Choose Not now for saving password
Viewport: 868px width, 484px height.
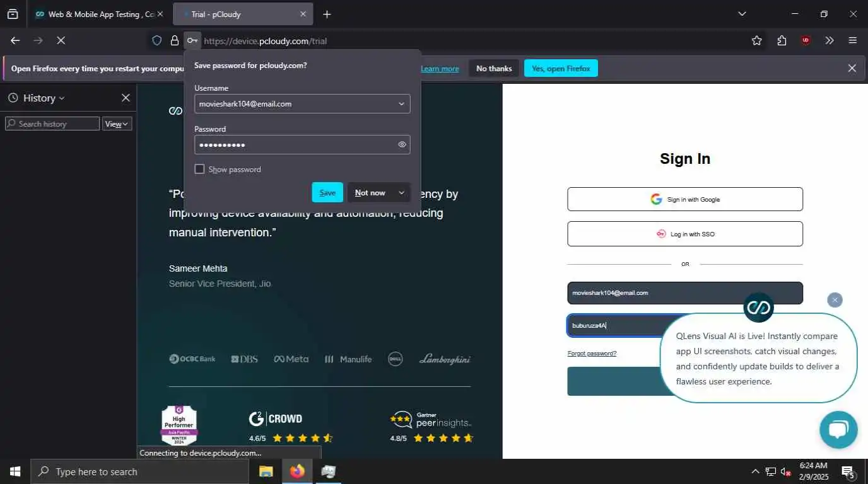(370, 192)
